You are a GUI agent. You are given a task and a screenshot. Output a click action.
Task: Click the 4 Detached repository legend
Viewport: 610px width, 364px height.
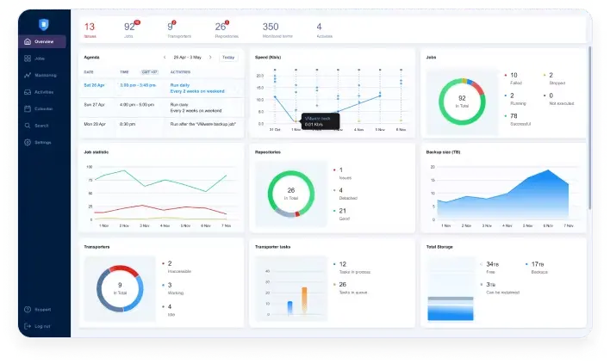tap(345, 194)
